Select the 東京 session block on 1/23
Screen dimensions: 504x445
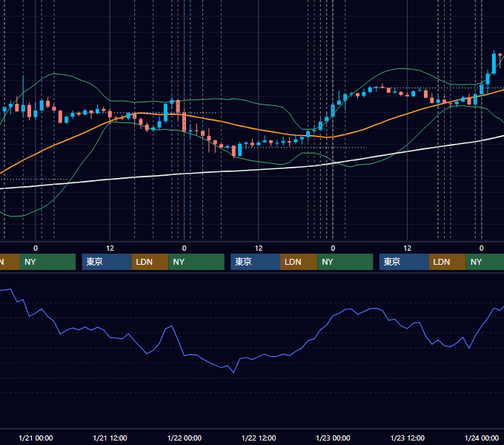tap(404, 262)
